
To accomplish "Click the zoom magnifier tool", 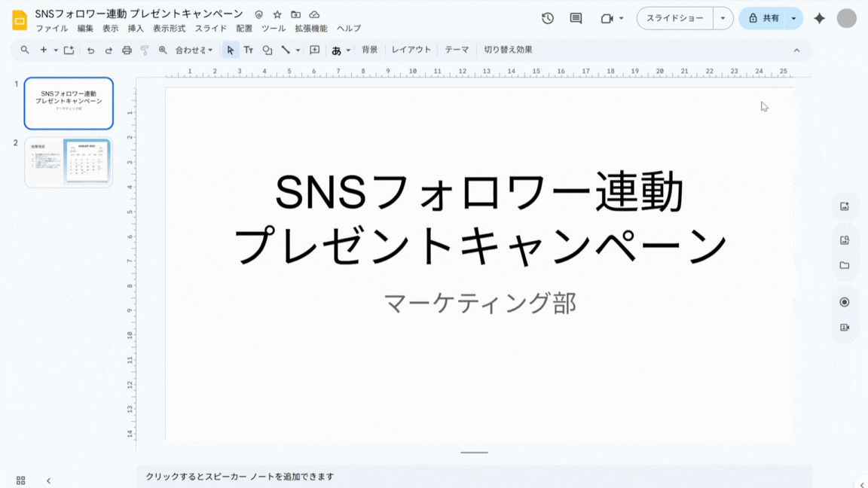I will [163, 50].
